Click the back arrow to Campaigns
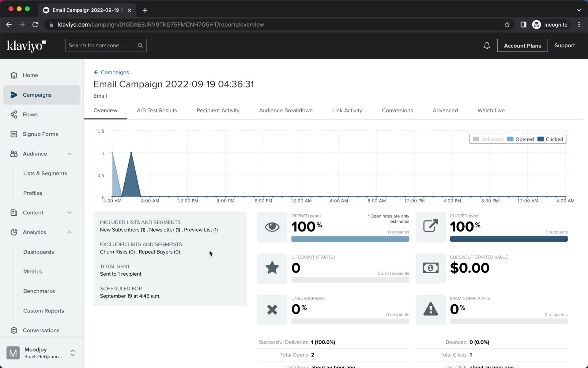This screenshot has width=588, height=368. [x=96, y=72]
